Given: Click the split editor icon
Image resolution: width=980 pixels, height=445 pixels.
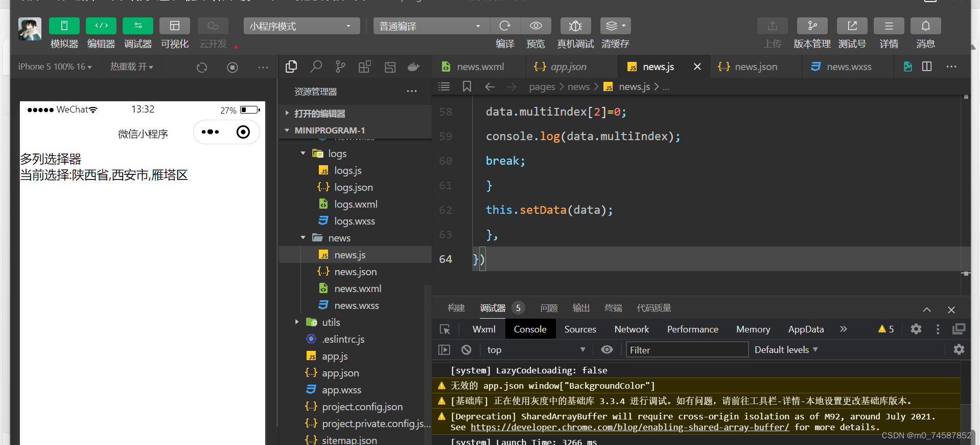Looking at the screenshot, I should pyautogui.click(x=927, y=66).
